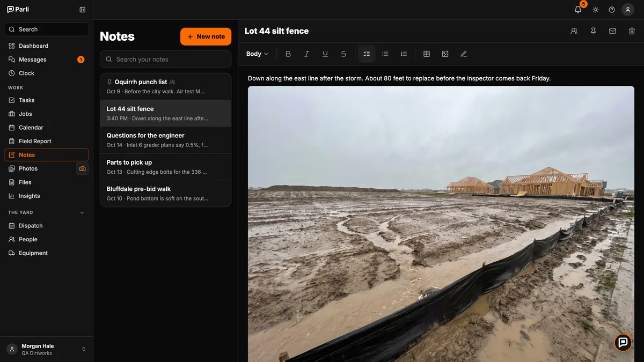Go to Tasks
Screen dimensions: 644x362
[x=47, y=100]
